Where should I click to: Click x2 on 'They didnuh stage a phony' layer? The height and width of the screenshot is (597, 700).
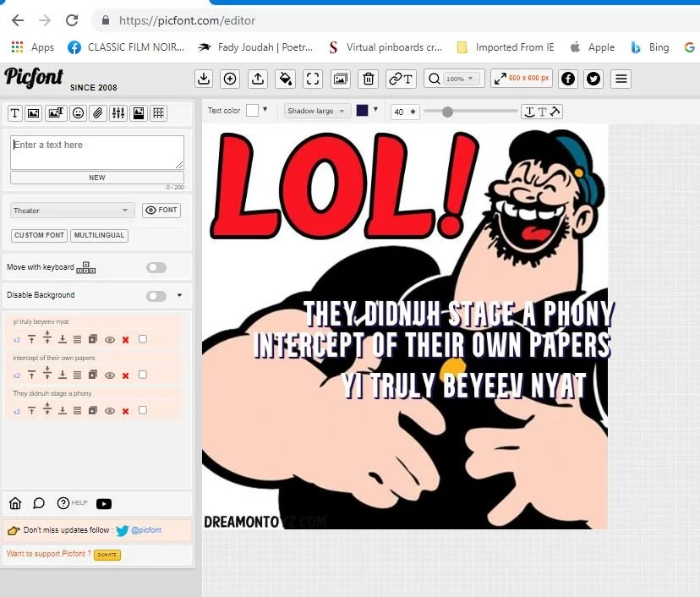click(x=17, y=412)
